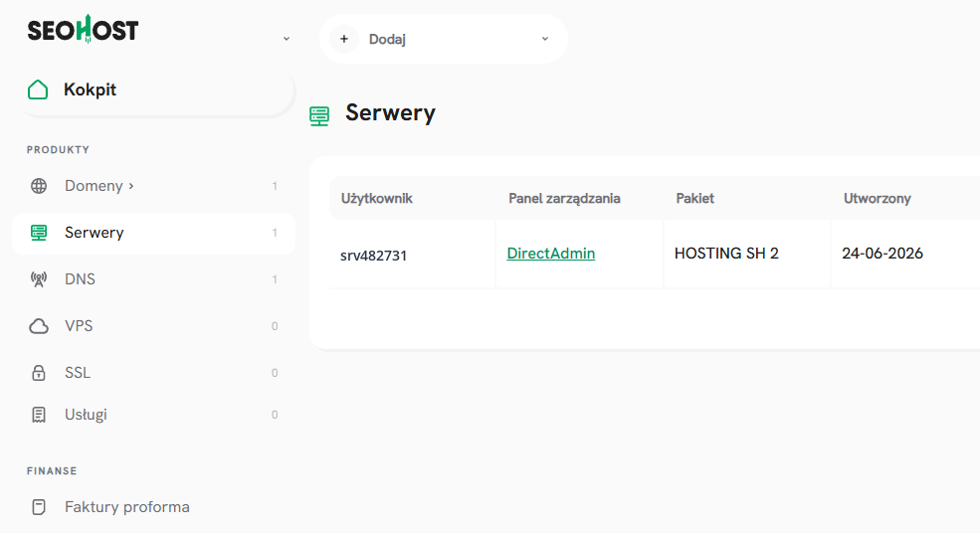Click the Serwery sidebar server icon
This screenshot has width=980, height=533.
pos(39,233)
